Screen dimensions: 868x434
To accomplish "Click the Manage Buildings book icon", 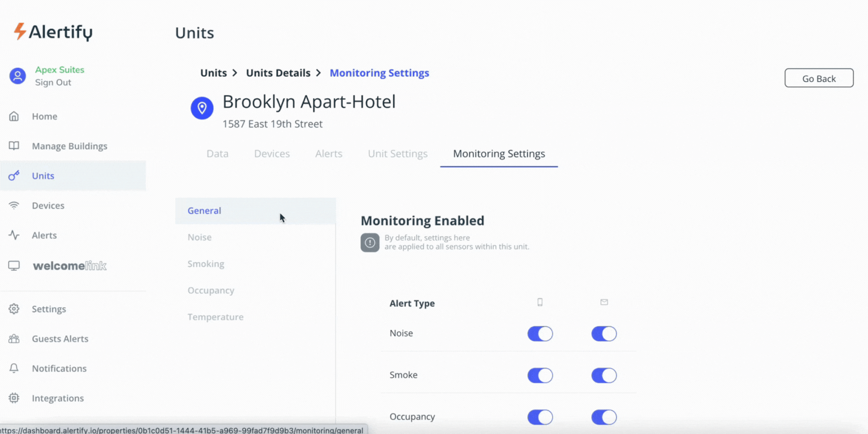I will (x=14, y=146).
